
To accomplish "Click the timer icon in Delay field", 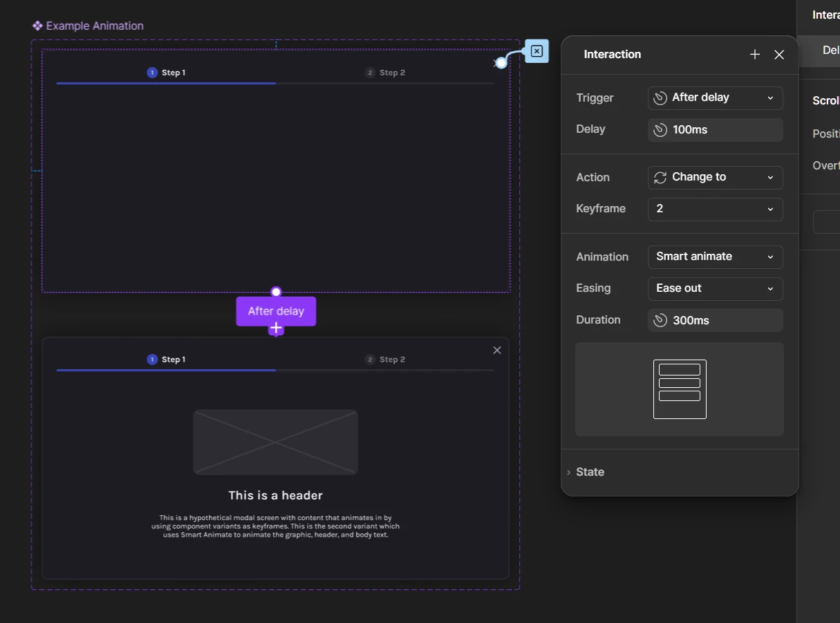I will point(660,129).
